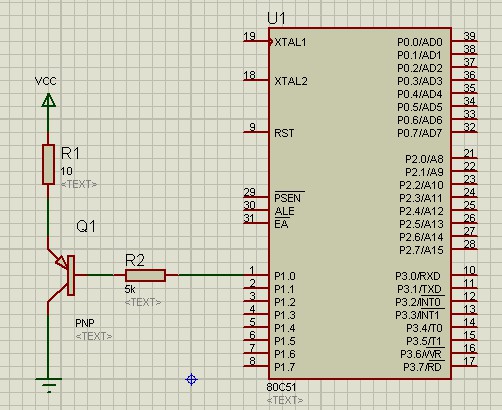Select the R1 value label 10

click(x=66, y=171)
